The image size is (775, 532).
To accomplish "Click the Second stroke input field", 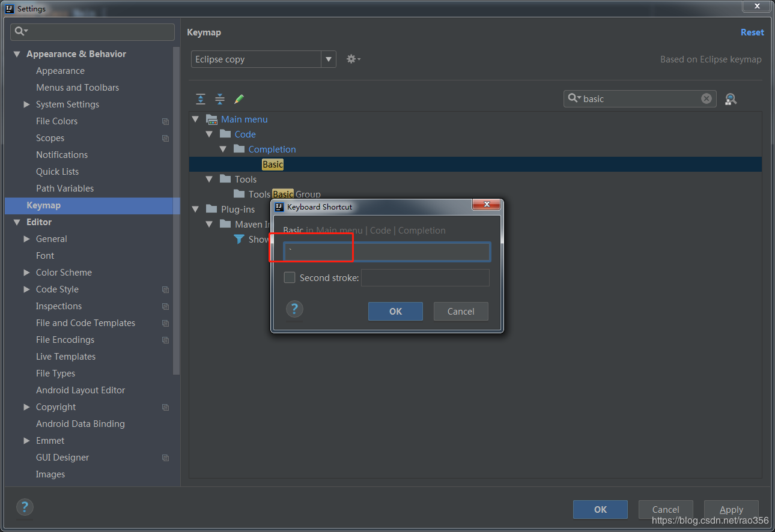I will point(425,277).
